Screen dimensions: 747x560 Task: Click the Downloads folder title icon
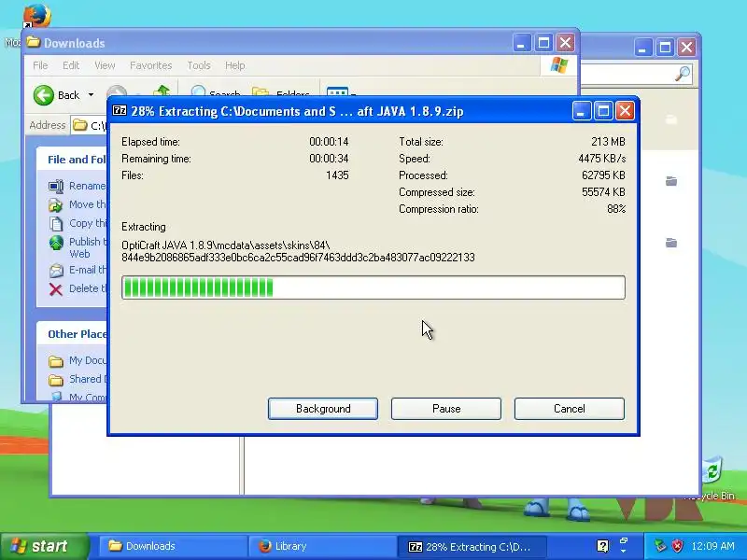pyautogui.click(x=34, y=42)
